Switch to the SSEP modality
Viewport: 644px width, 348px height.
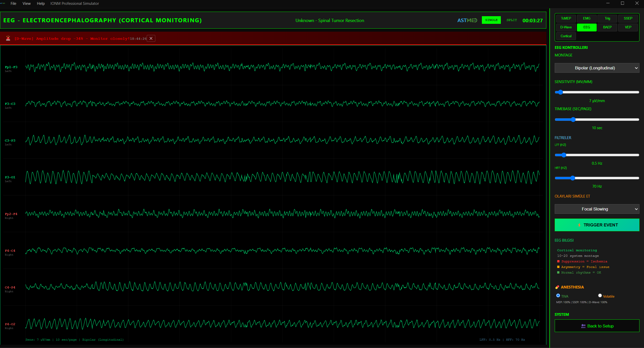(x=628, y=18)
